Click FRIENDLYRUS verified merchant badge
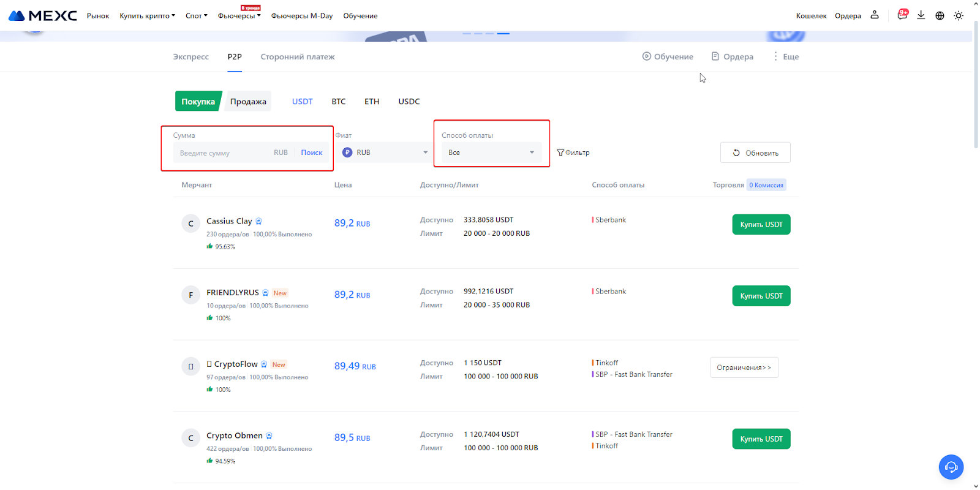Screen dimensions: 980x490 pyautogui.click(x=265, y=293)
